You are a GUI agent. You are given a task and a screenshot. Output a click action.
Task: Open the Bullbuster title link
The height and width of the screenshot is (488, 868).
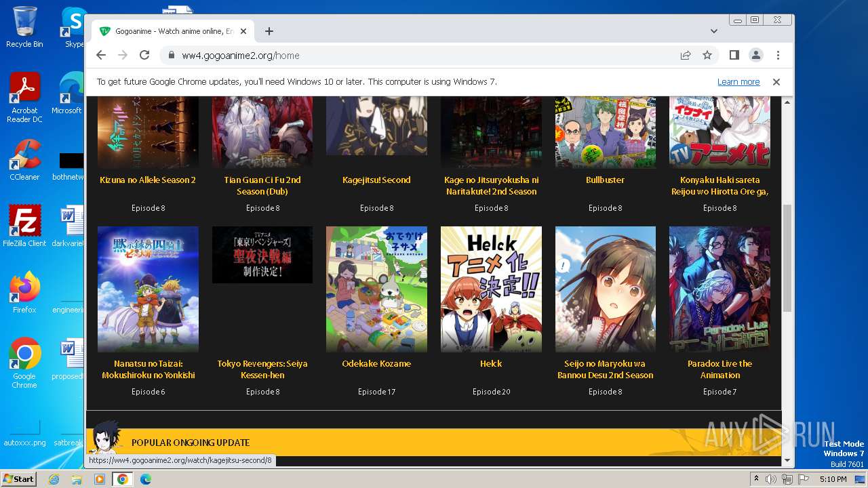tap(606, 180)
